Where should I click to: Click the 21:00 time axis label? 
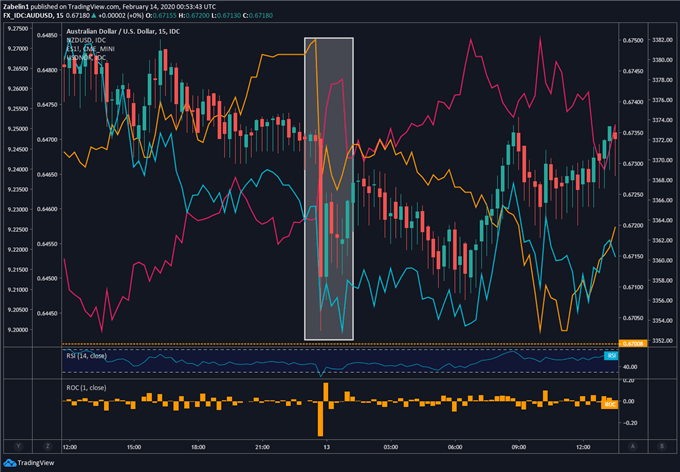[x=262, y=447]
